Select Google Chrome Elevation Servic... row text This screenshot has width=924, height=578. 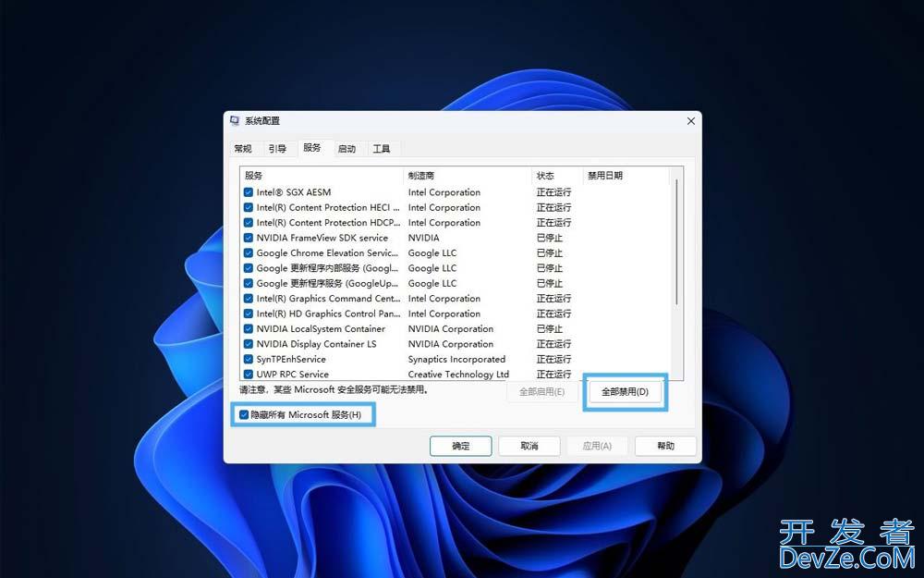click(x=328, y=253)
